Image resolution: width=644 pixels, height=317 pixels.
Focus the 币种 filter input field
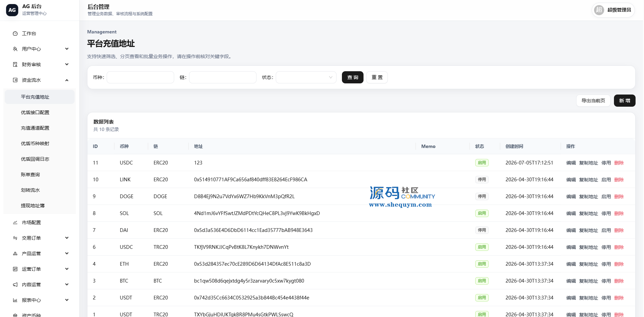tap(140, 77)
